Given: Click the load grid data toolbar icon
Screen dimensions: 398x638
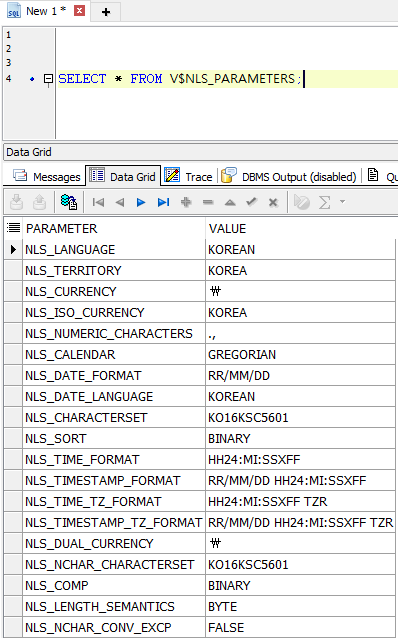Looking at the screenshot, I should point(39,202).
